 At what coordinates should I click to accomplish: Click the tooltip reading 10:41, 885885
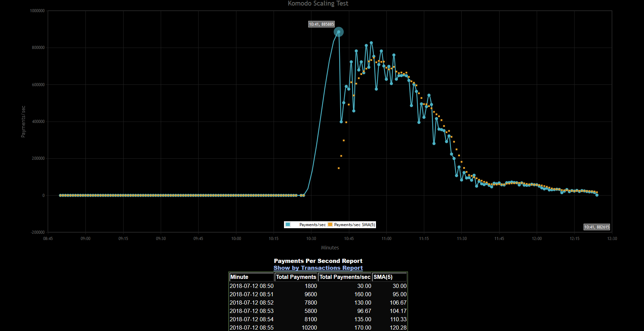tap(321, 24)
